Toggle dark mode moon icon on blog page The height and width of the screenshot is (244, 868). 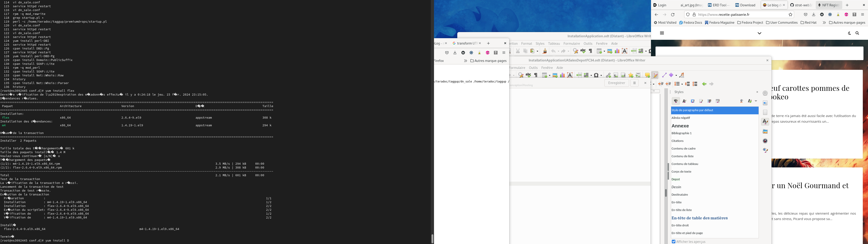pos(849,33)
